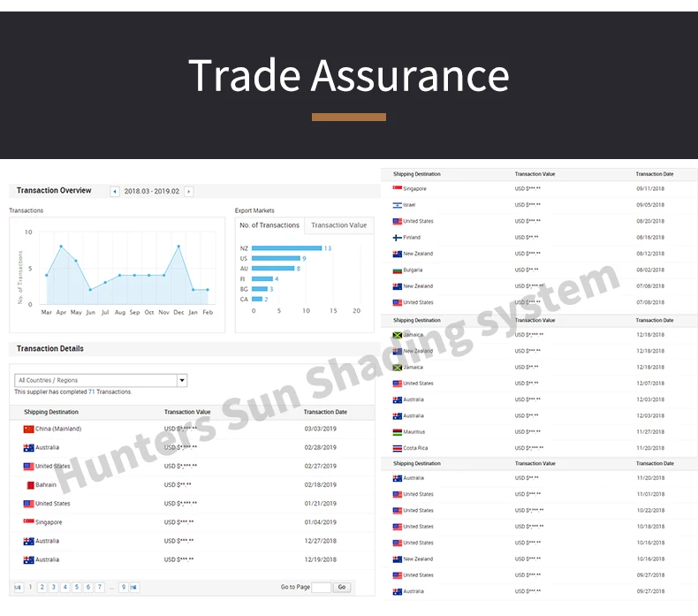Click the Mauritius flag icon

coord(397,432)
